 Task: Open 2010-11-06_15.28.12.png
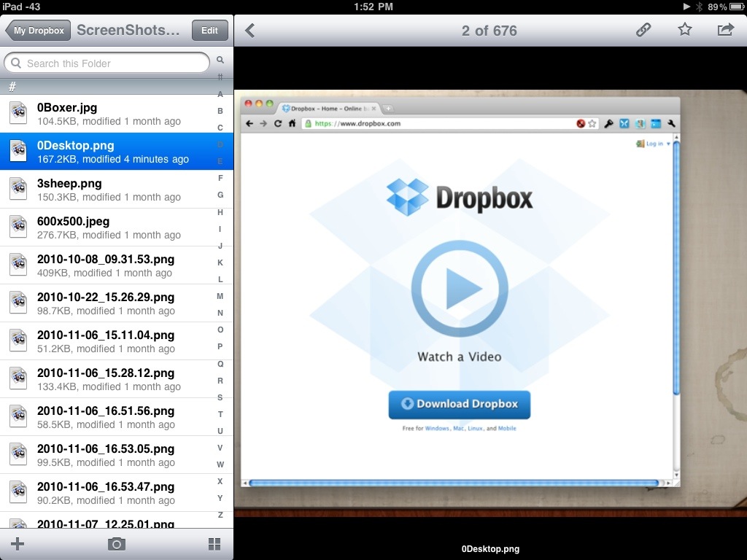[117, 379]
